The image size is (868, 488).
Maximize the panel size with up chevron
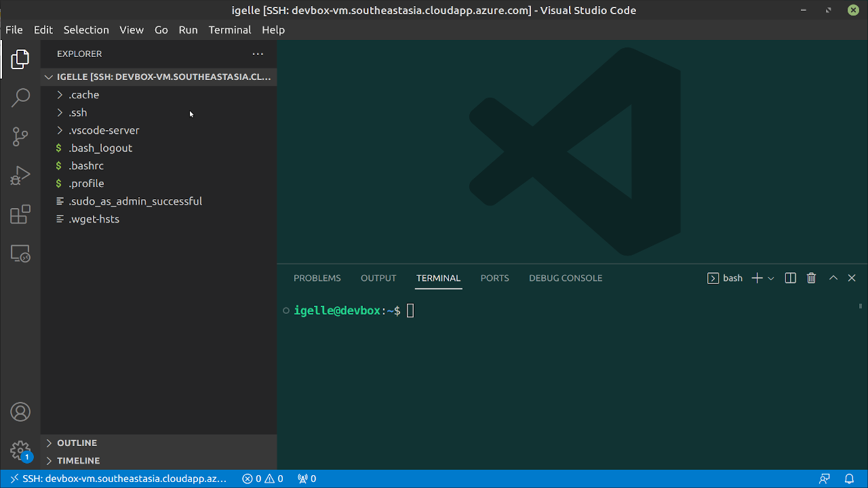click(x=833, y=278)
